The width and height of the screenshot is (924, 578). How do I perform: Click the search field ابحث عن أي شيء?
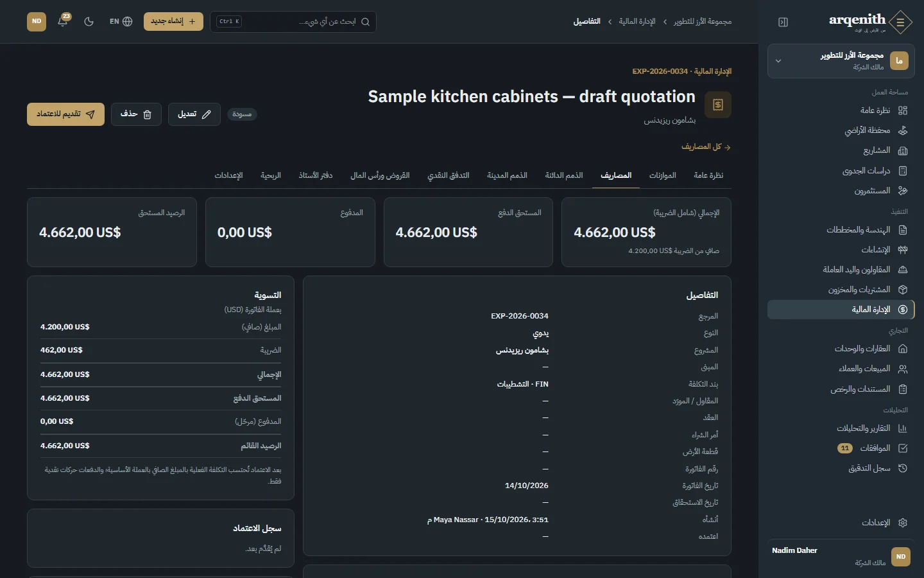point(293,22)
